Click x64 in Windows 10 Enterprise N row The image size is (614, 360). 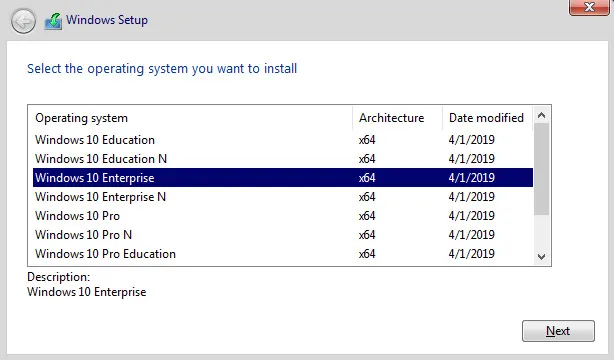(367, 197)
